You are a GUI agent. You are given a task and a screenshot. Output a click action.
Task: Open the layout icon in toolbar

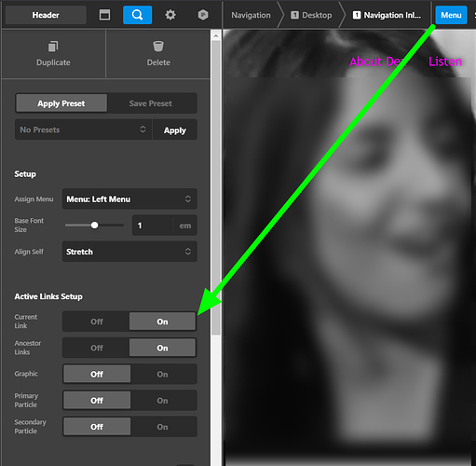click(x=104, y=15)
